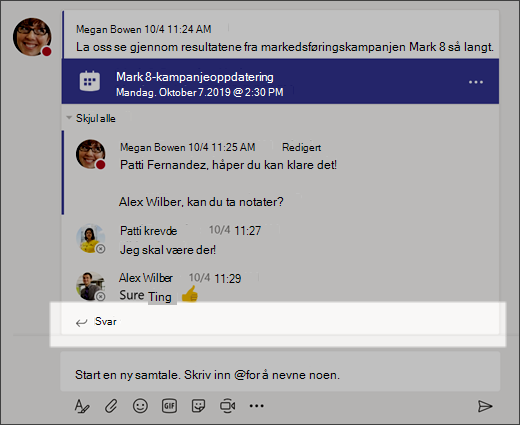The height and width of the screenshot is (425, 520).
Task: Click the 10/4 11:29 timestamp
Action: [x=215, y=278]
